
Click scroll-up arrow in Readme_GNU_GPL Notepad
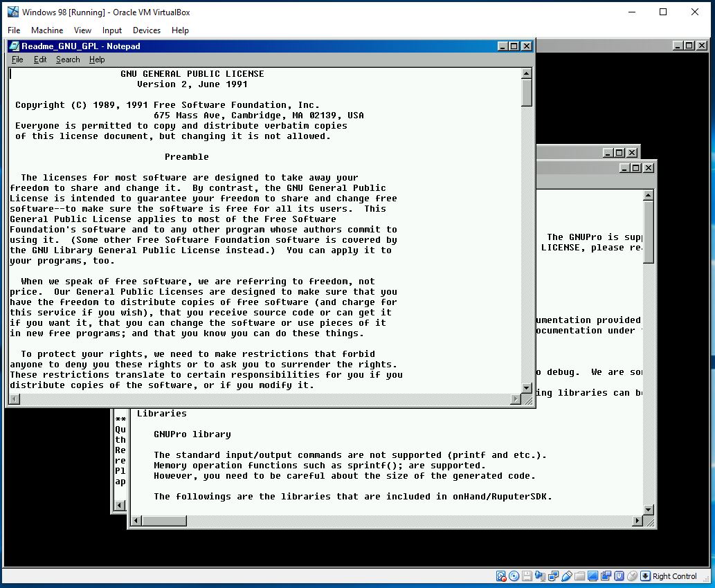pos(527,73)
